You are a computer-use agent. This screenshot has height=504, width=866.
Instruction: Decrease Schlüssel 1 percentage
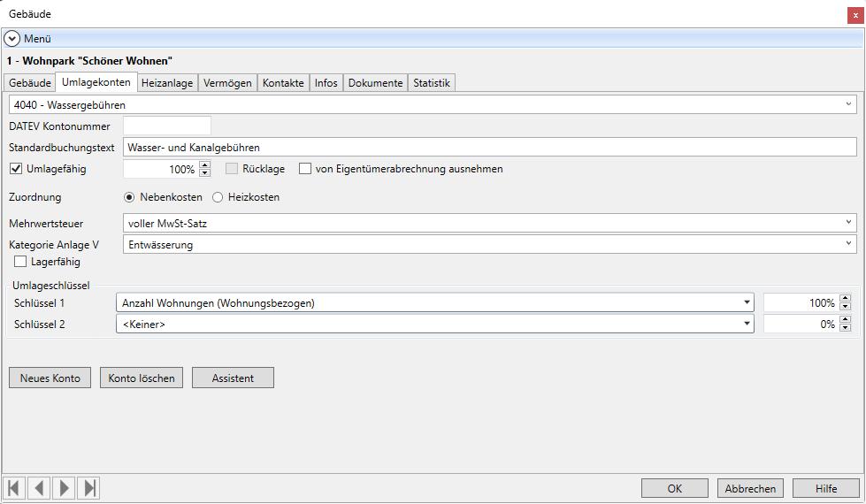click(845, 306)
